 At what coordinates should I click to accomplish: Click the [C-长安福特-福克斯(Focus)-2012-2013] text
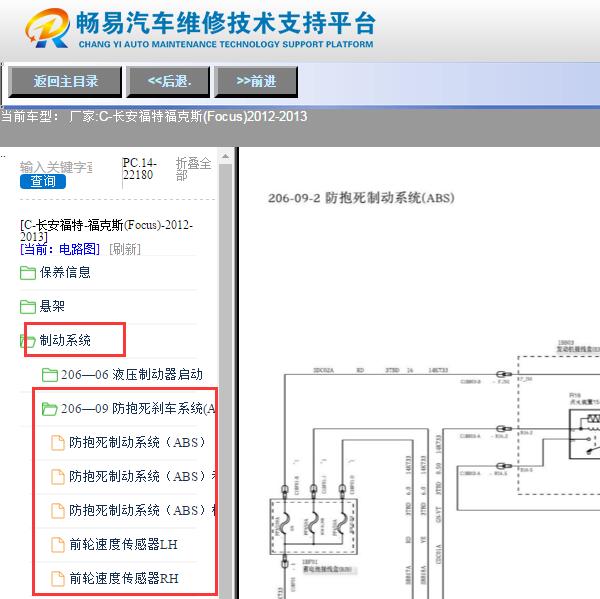coord(106,230)
